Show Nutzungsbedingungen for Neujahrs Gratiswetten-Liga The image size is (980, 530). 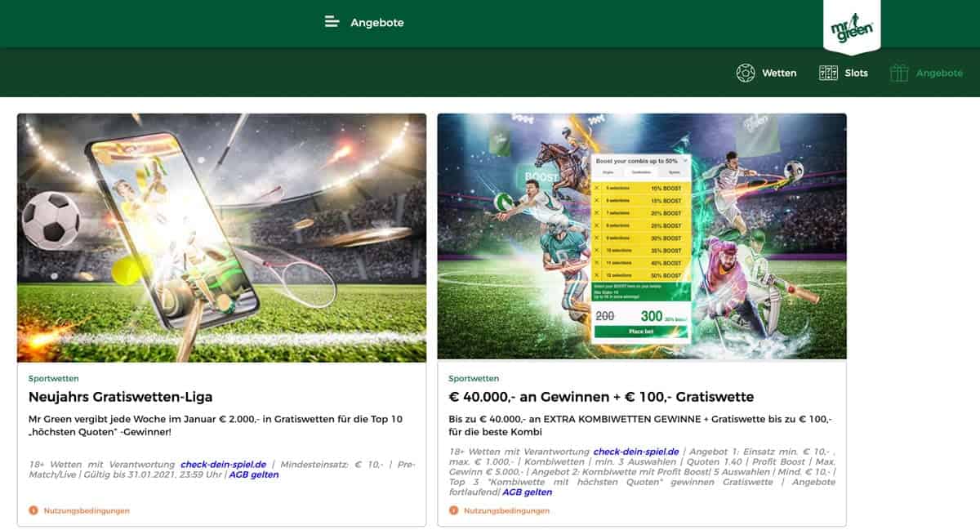coord(87,510)
